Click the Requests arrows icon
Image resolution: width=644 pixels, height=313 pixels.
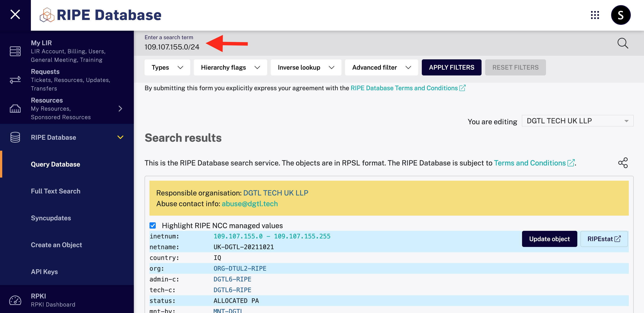[x=15, y=80]
